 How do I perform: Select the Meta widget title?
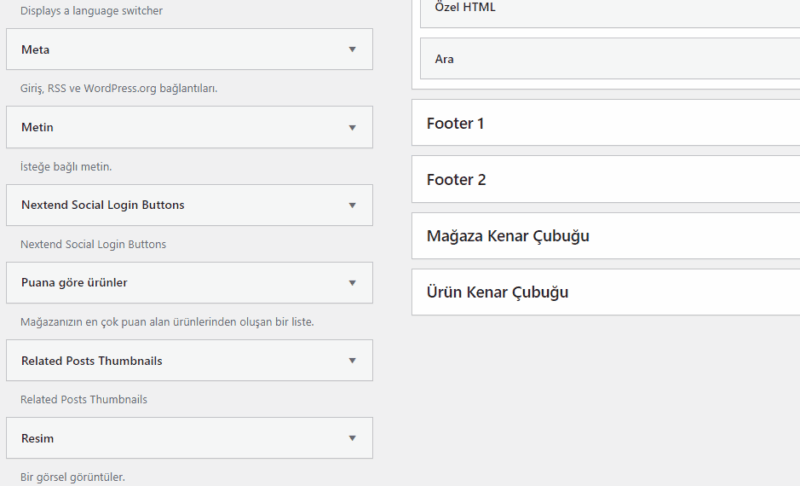point(35,49)
